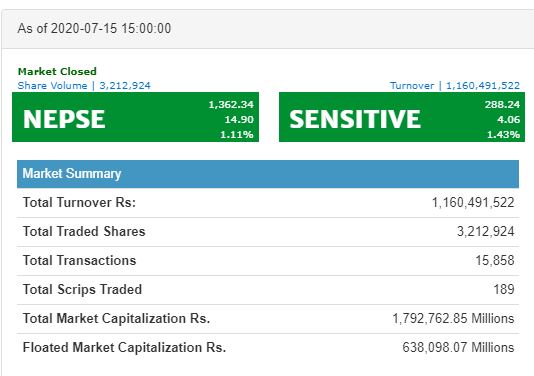Image resolution: width=534 pixels, height=376 pixels.
Task: Click the As of 2020-07-15 timestamp header
Action: click(x=94, y=28)
